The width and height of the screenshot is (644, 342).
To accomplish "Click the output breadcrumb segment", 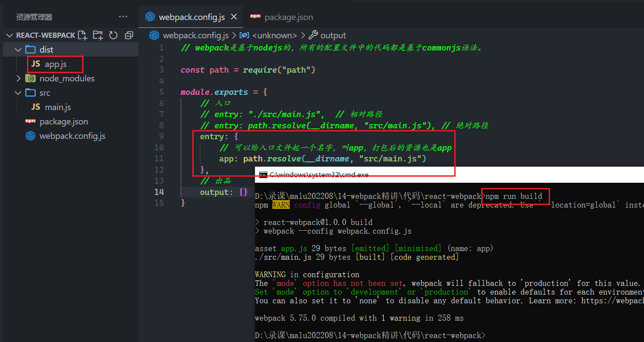I will pos(333,35).
